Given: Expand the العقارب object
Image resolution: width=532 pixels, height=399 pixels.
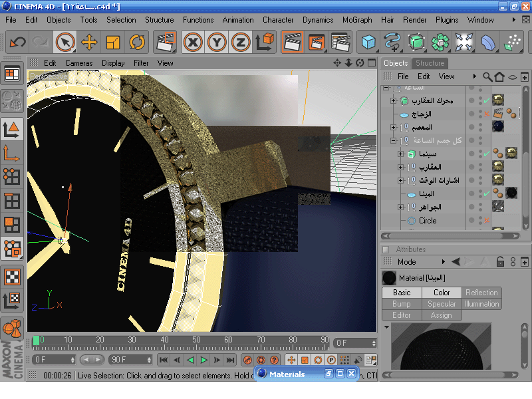Looking at the screenshot, I should (x=401, y=167).
